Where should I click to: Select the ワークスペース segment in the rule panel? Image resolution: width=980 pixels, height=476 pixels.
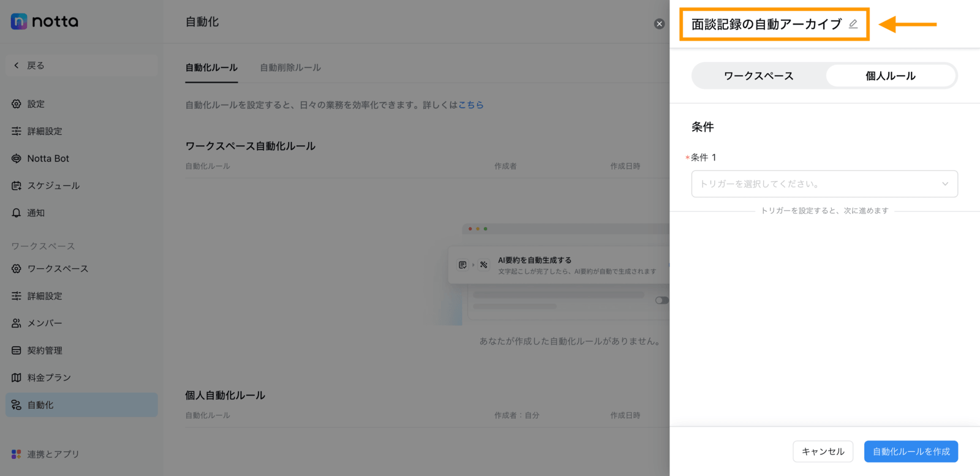click(x=759, y=76)
